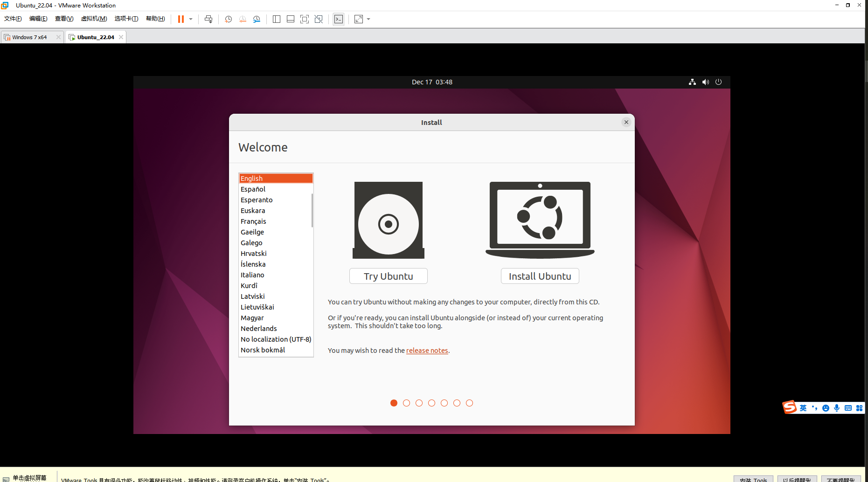
Task: Click the IME microphone voice input icon
Action: tap(837, 408)
